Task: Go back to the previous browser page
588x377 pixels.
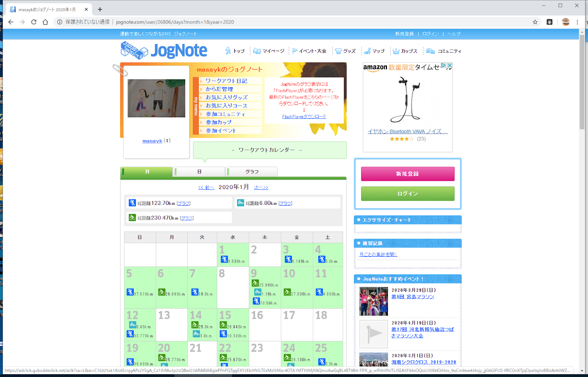Action: click(11, 22)
